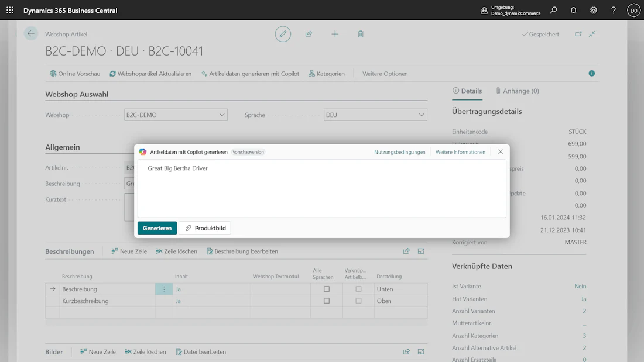
Task: Open row options for Beschreibung line
Action: pyautogui.click(x=164, y=289)
